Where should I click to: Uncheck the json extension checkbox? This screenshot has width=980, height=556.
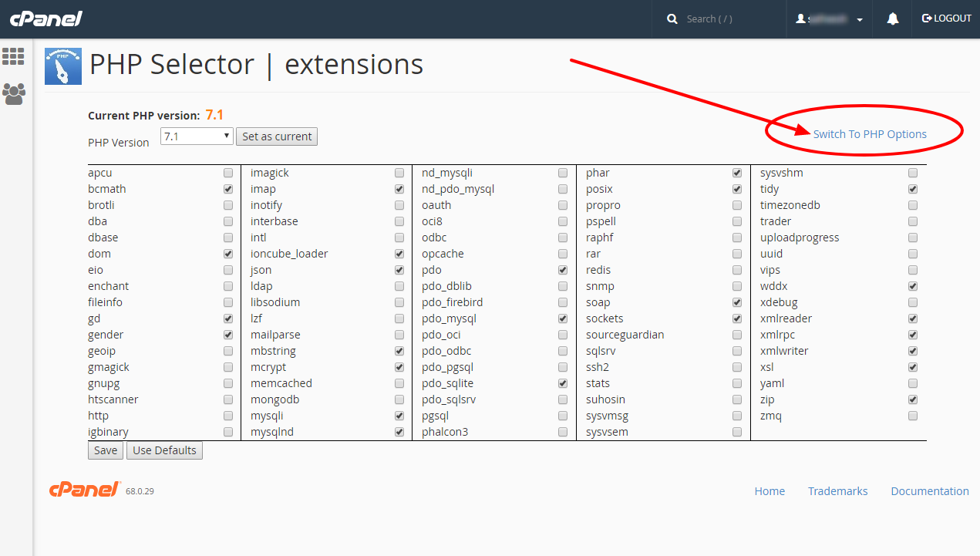tap(399, 270)
